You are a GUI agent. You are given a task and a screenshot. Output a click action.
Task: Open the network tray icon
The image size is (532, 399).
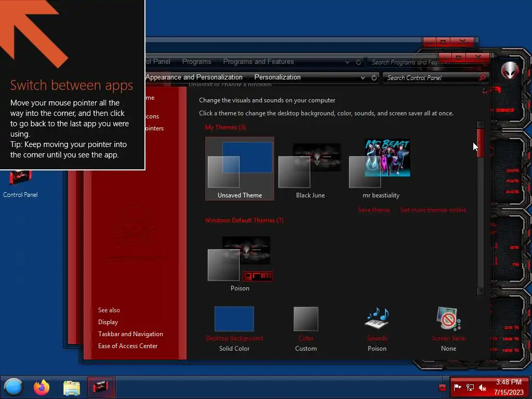tap(470, 387)
